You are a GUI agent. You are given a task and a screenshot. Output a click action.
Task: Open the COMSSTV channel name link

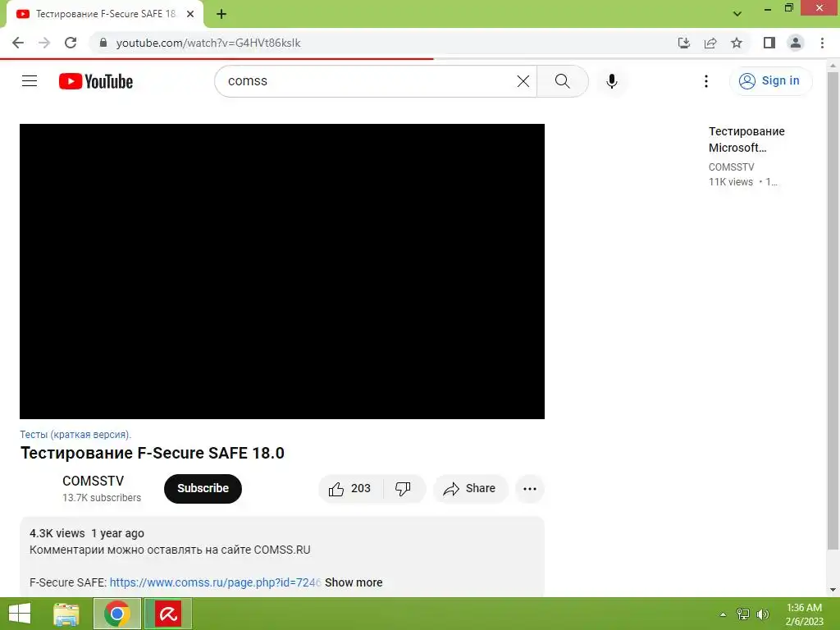(x=94, y=481)
